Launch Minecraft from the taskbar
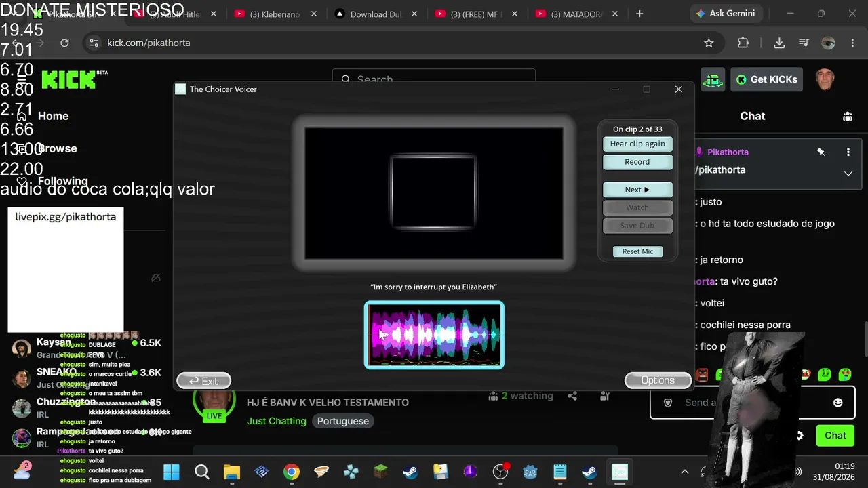This screenshot has height=488, width=868. click(x=381, y=472)
